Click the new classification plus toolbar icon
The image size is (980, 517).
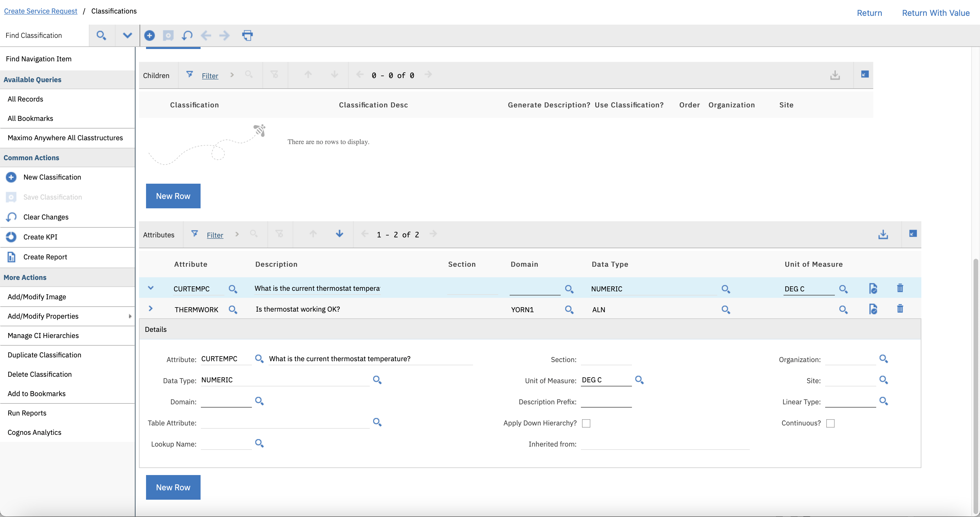pos(150,36)
